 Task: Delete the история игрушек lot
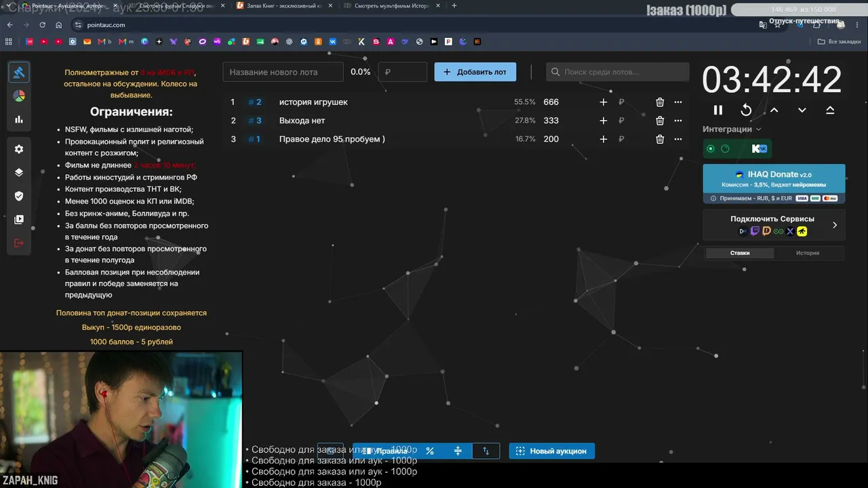pos(660,102)
